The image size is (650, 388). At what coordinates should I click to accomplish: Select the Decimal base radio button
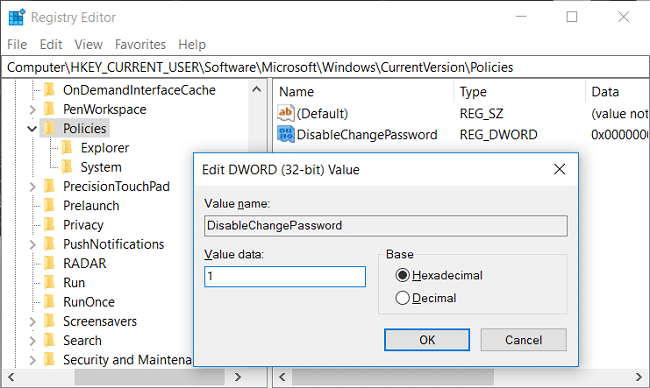403,298
